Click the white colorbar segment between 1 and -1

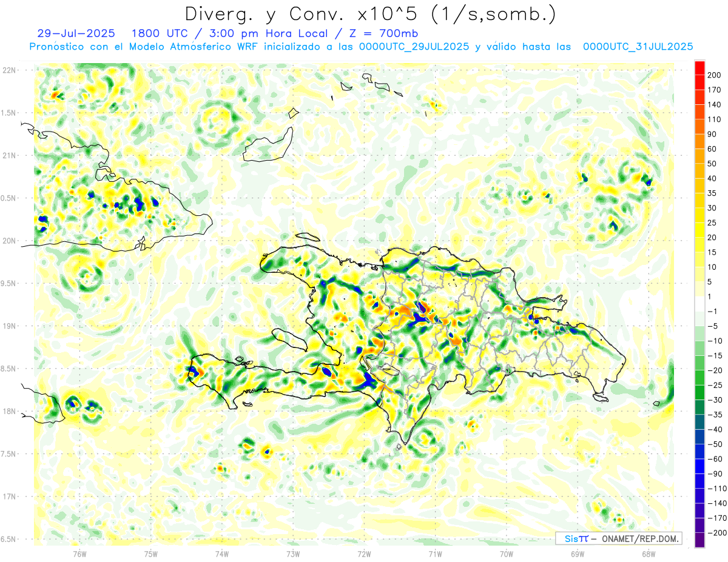click(699, 304)
